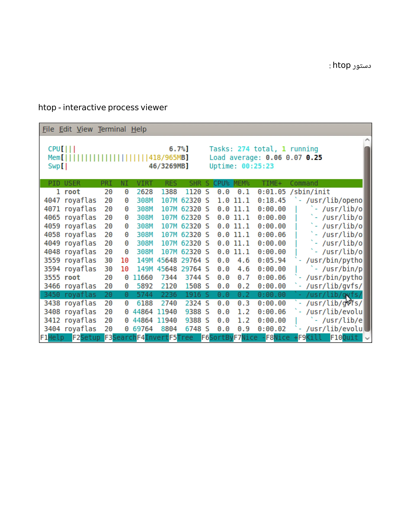Click the F3 Search function key
Image resolution: width=411 pixels, height=532 pixels.
(x=121, y=338)
